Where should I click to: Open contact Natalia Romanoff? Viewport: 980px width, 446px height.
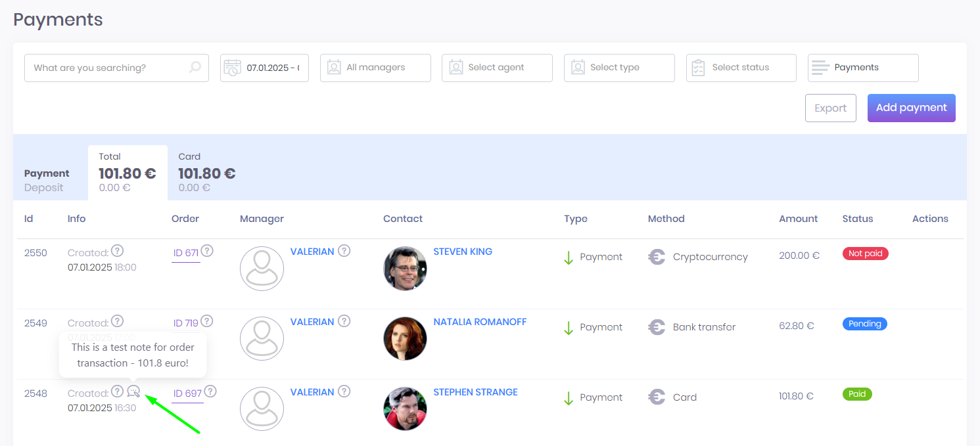(x=480, y=322)
